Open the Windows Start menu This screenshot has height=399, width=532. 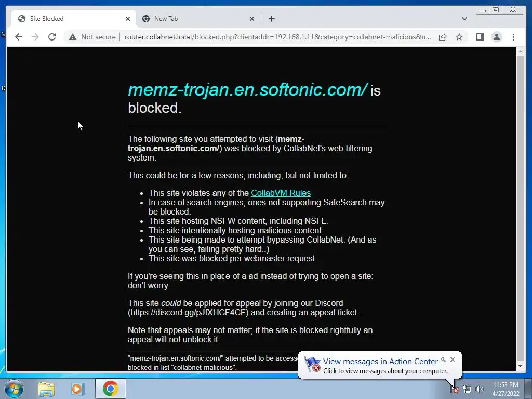[x=14, y=389]
